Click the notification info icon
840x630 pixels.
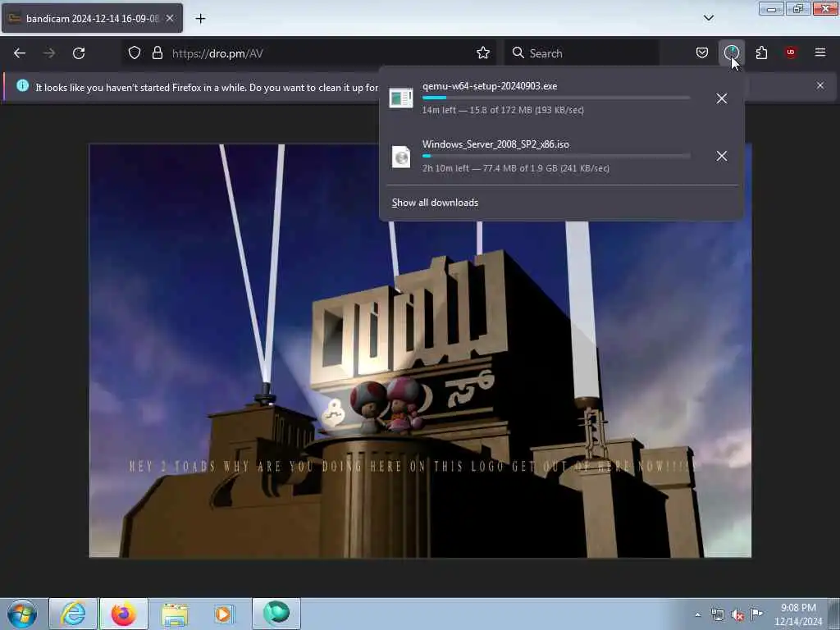pyautogui.click(x=22, y=85)
